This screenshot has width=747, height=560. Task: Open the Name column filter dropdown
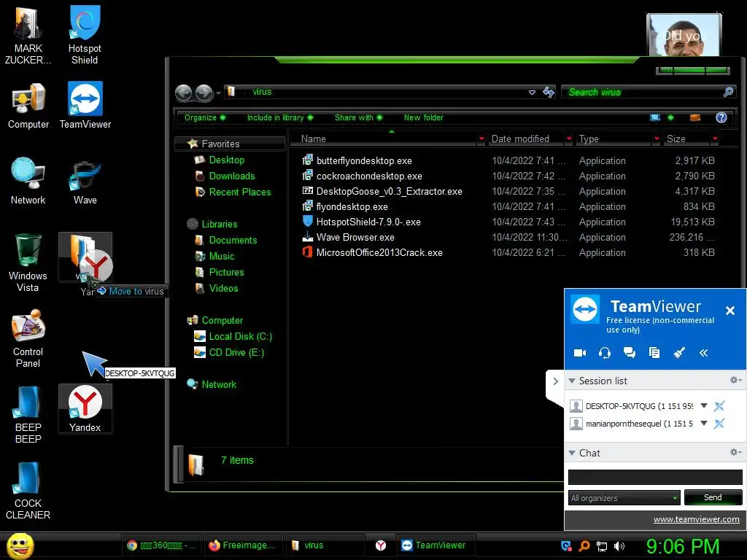(x=481, y=139)
